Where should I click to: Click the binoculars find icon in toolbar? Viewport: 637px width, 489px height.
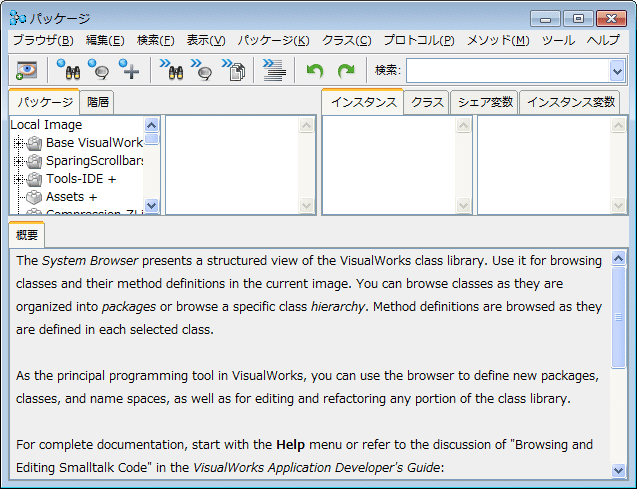68,70
